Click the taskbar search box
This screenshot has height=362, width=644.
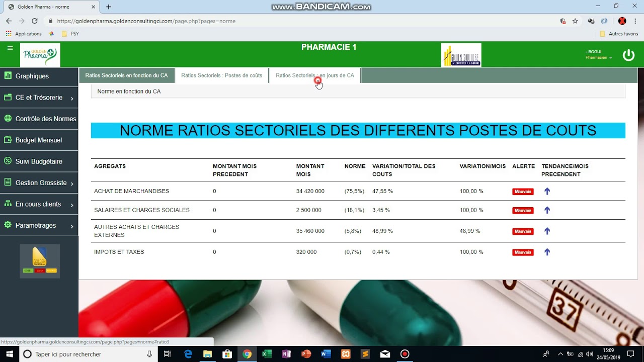(88, 354)
